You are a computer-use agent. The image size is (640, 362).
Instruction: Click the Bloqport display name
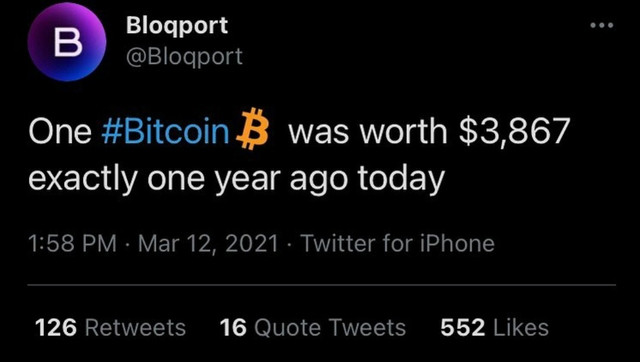click(177, 26)
